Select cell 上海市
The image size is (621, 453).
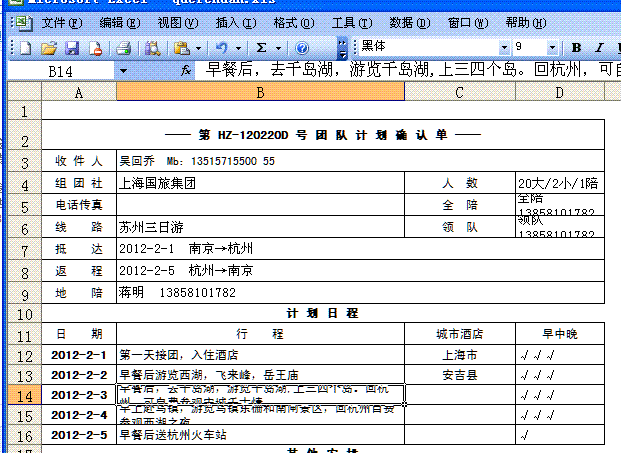(460, 355)
